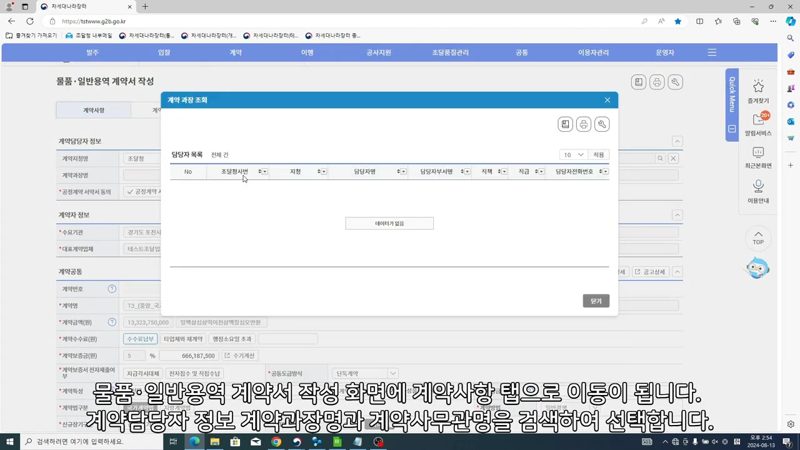Click the page wrench icon beside the title
The height and width of the screenshot is (450, 800).
pos(675,82)
